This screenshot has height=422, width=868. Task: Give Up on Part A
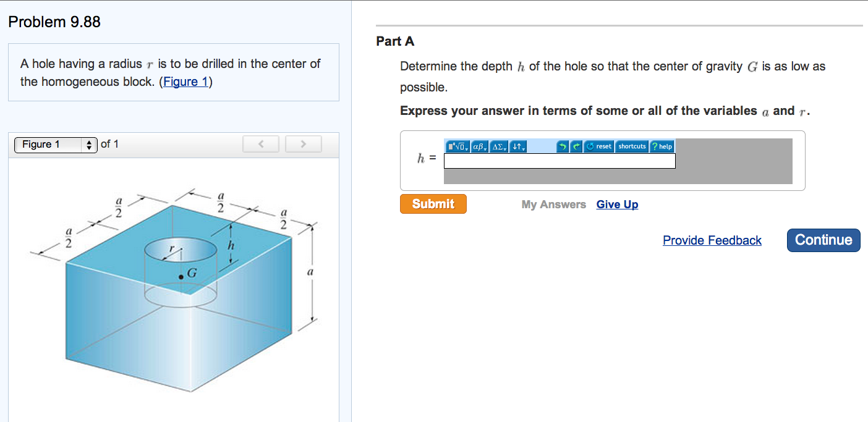coord(616,204)
